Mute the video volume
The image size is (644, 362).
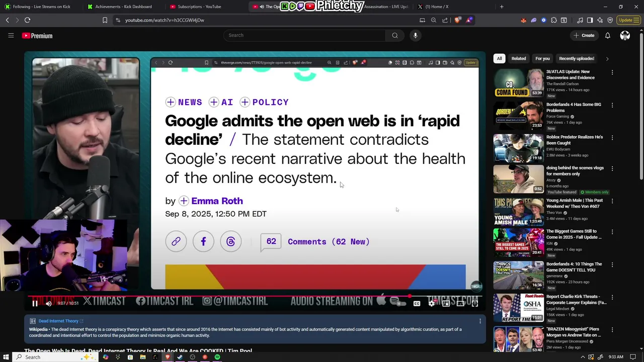click(48, 303)
